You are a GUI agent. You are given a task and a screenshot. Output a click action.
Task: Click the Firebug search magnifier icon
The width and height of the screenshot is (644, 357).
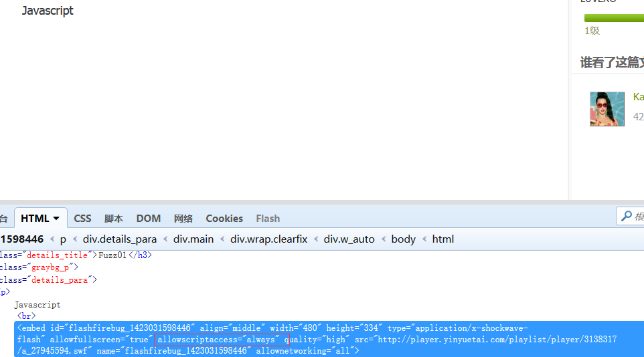point(627,216)
